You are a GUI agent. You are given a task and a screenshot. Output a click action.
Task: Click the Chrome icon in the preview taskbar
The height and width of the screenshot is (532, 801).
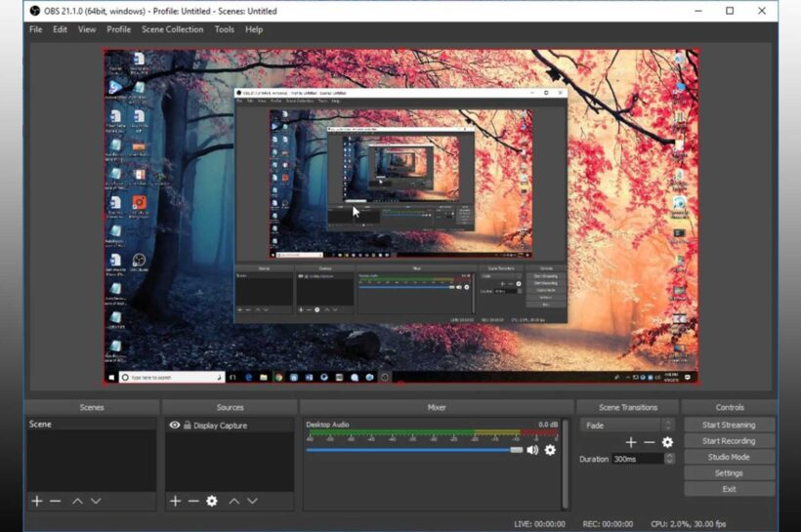[x=278, y=378]
